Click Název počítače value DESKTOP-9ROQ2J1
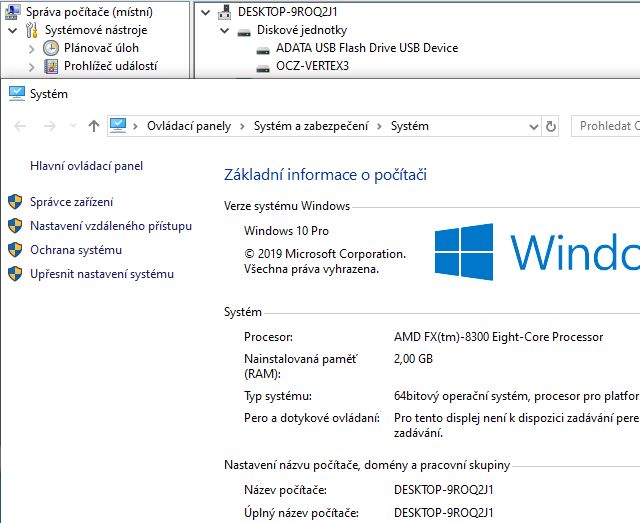Viewport: 640px width, 523px height. [444, 490]
